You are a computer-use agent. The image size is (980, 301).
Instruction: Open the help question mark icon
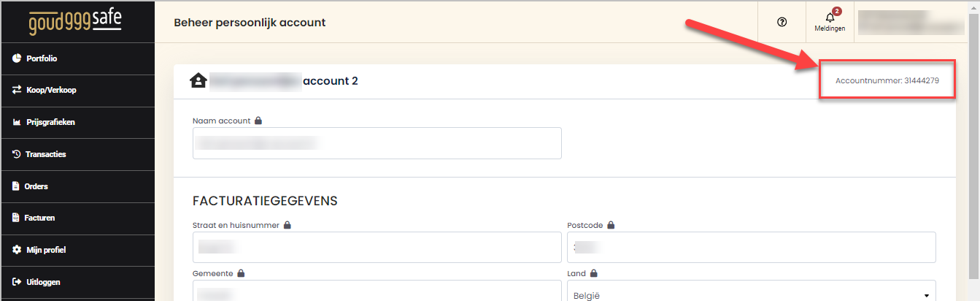click(x=782, y=23)
